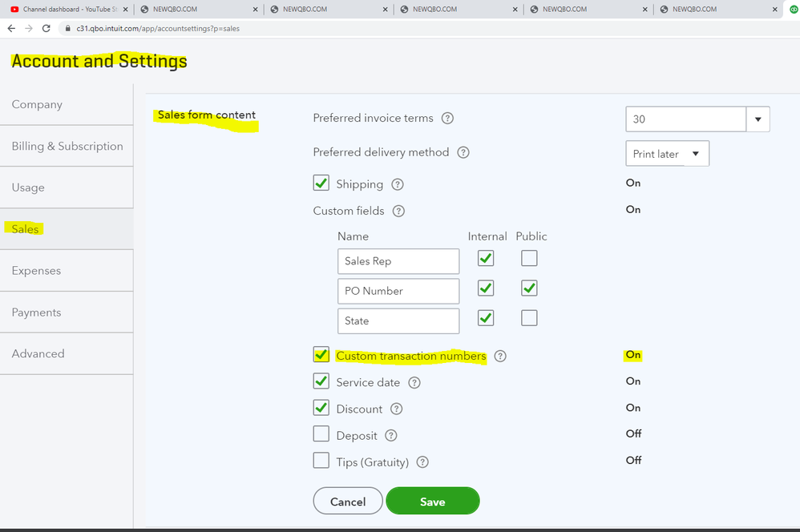800x532 pixels.
Task: Click the Discount help icon
Action: point(397,409)
